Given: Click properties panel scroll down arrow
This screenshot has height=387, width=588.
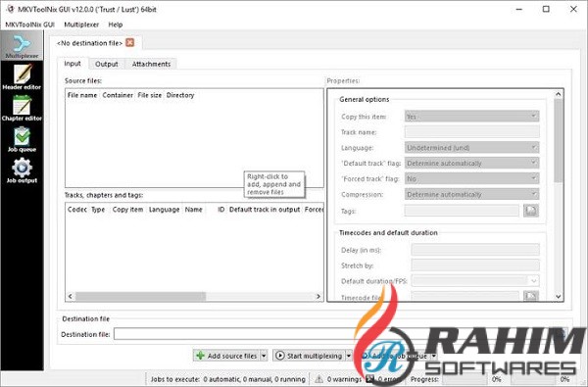Looking at the screenshot, I should 558,296.
